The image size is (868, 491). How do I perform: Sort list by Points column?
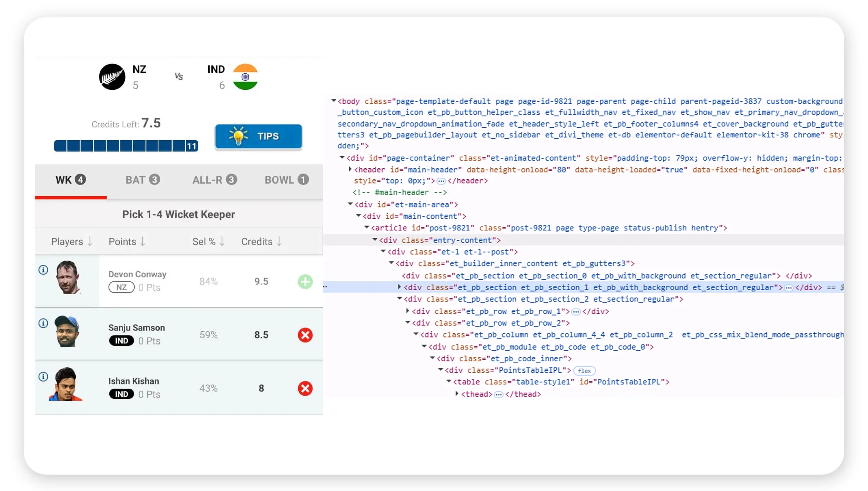127,242
